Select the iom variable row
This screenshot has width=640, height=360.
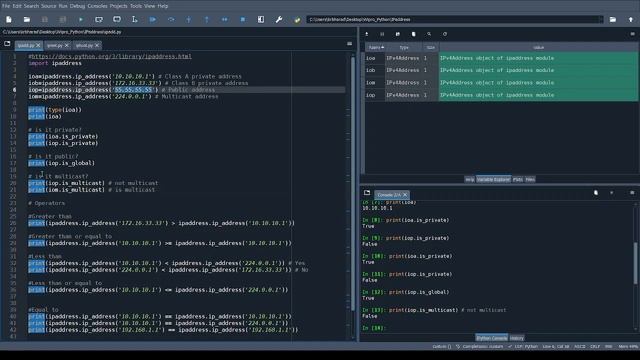click(501, 83)
